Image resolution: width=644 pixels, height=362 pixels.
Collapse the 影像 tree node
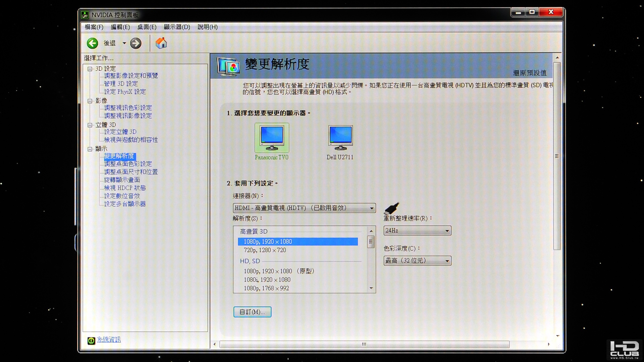90,101
